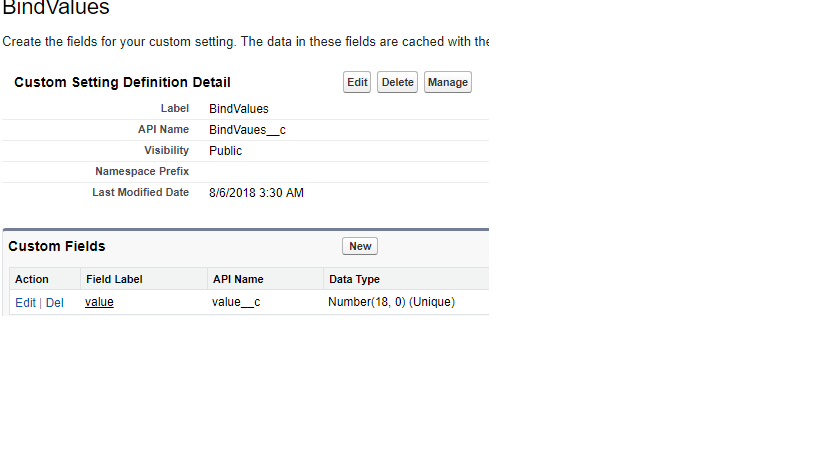819x460 pixels.
Task: Click the Public visibility value
Action: 225,151
